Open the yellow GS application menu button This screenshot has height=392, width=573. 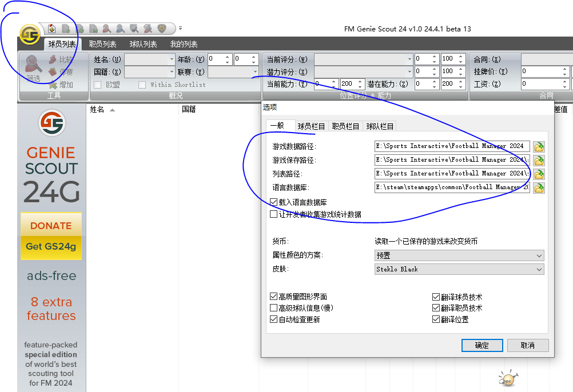(x=30, y=34)
